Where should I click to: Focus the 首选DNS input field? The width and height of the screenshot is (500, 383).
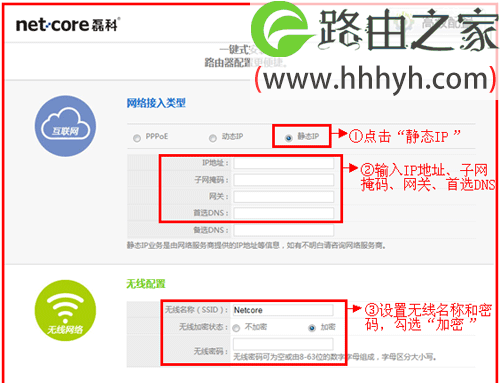click(284, 213)
